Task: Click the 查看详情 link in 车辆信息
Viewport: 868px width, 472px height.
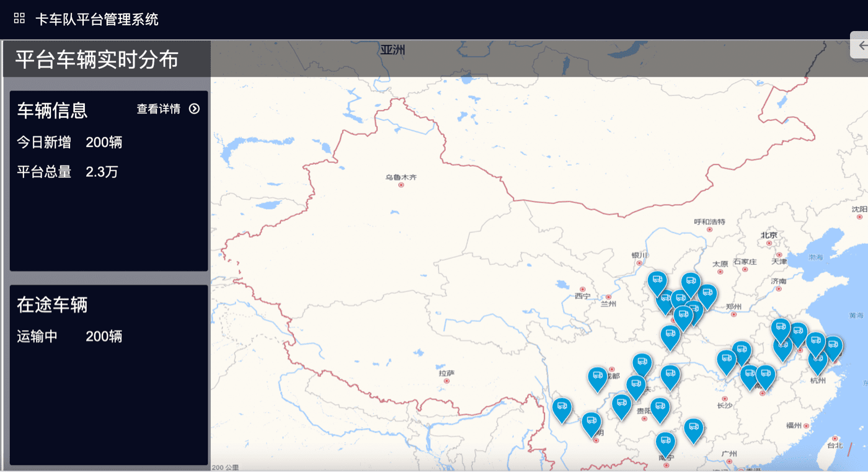Action: tap(159, 109)
